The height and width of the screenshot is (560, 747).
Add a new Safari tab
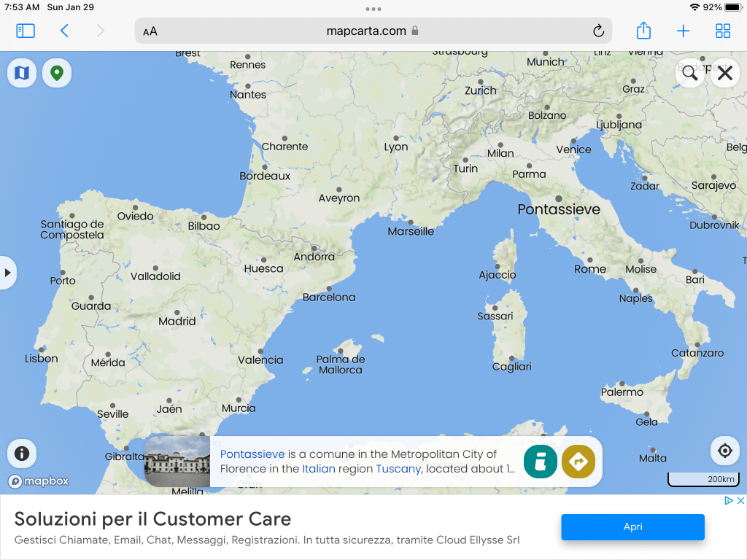[x=683, y=31]
